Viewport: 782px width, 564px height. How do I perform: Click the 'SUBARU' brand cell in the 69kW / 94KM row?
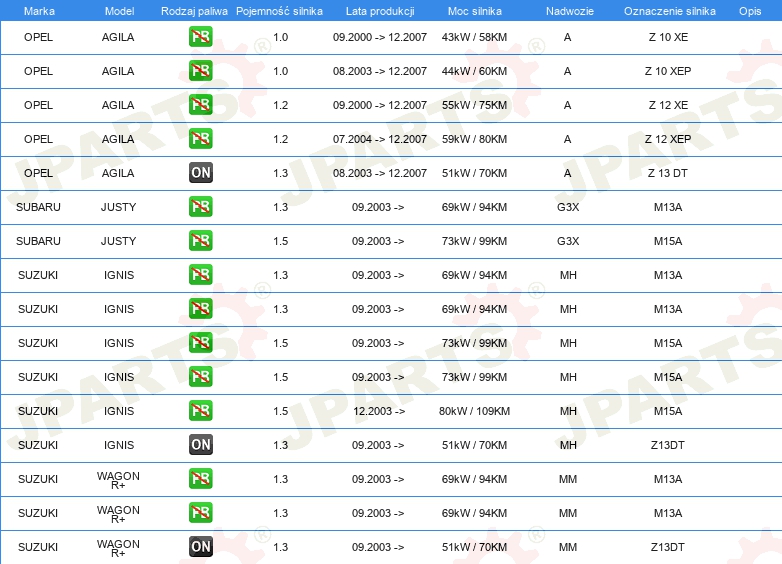click(x=38, y=207)
